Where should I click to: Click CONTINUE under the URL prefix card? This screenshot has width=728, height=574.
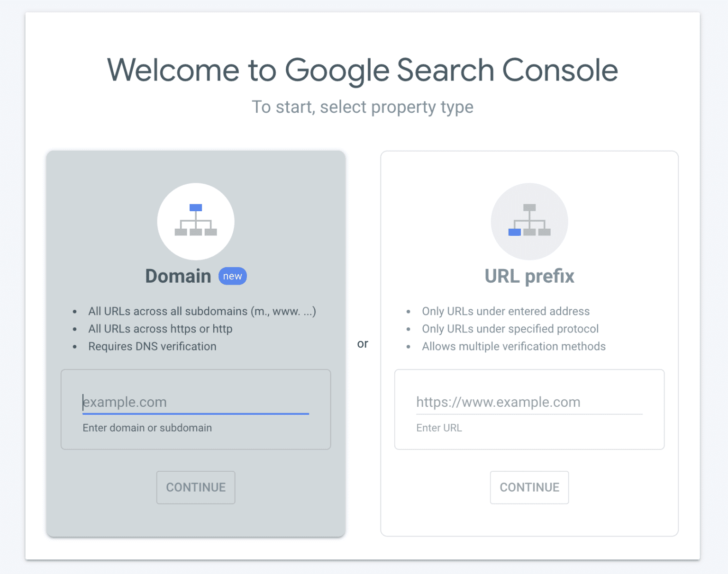tap(529, 487)
